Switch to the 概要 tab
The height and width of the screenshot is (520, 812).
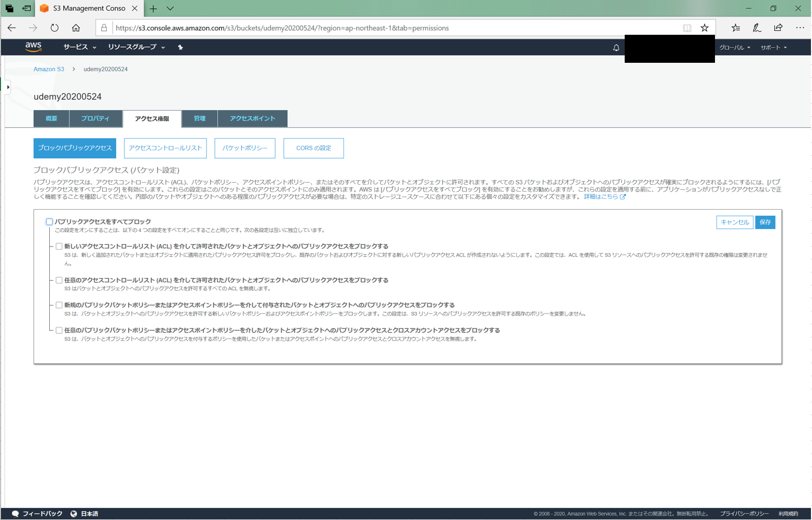click(51, 119)
